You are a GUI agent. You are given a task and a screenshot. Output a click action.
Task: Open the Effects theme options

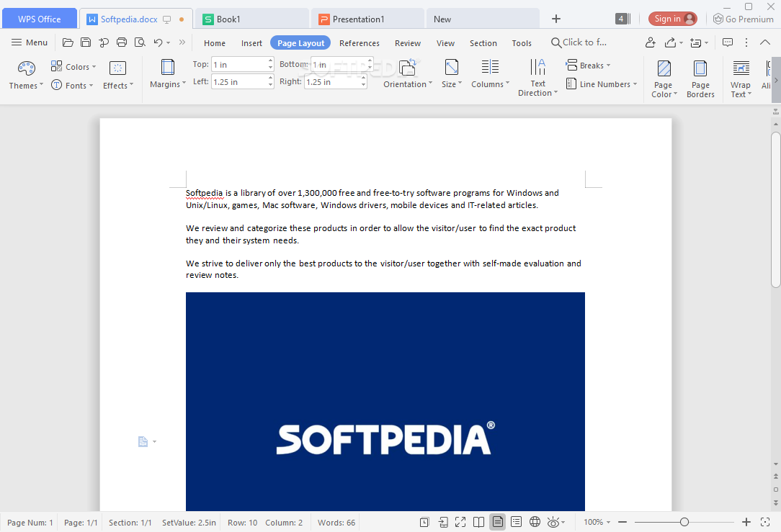pos(117,75)
